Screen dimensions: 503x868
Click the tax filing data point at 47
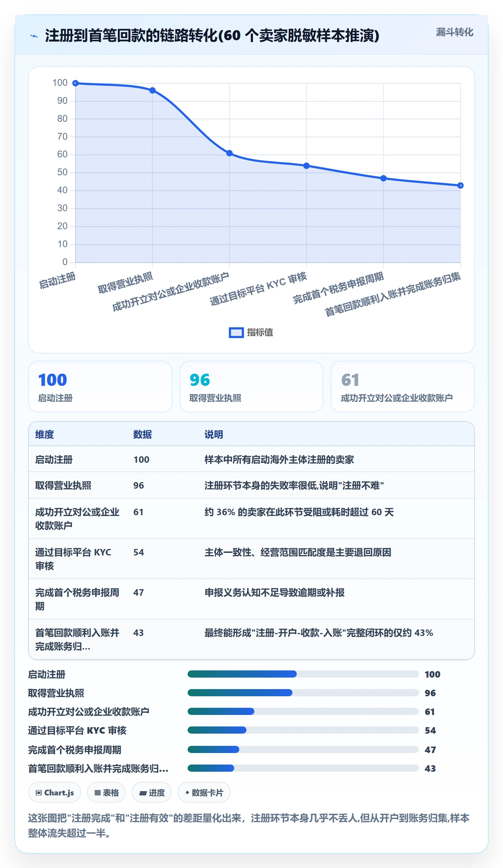click(383, 178)
